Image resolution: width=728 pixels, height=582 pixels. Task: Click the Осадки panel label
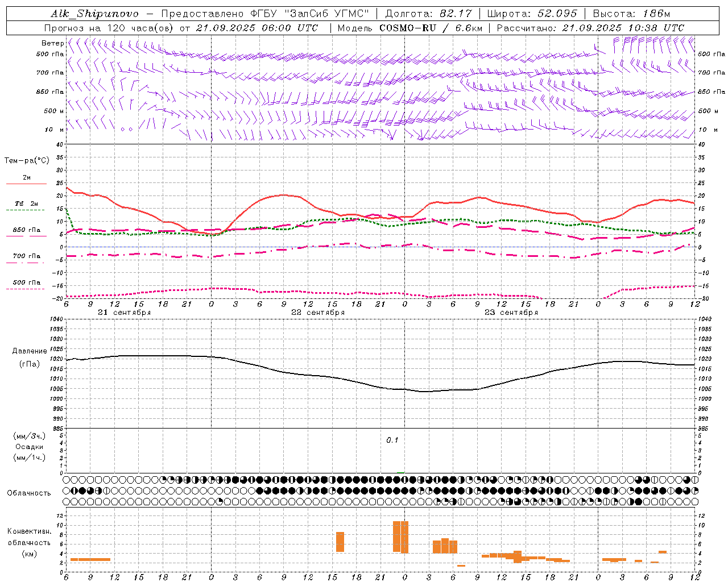30,447
